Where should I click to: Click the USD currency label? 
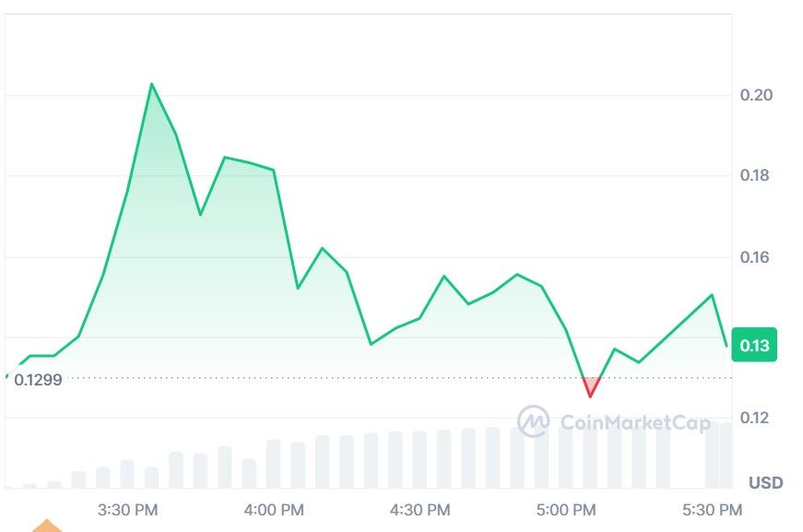(765, 482)
